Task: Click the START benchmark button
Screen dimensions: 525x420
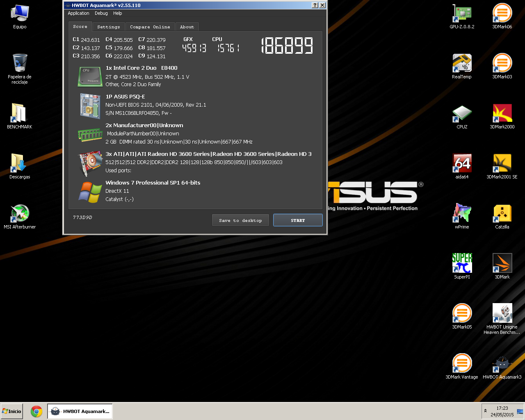Action: point(298,220)
